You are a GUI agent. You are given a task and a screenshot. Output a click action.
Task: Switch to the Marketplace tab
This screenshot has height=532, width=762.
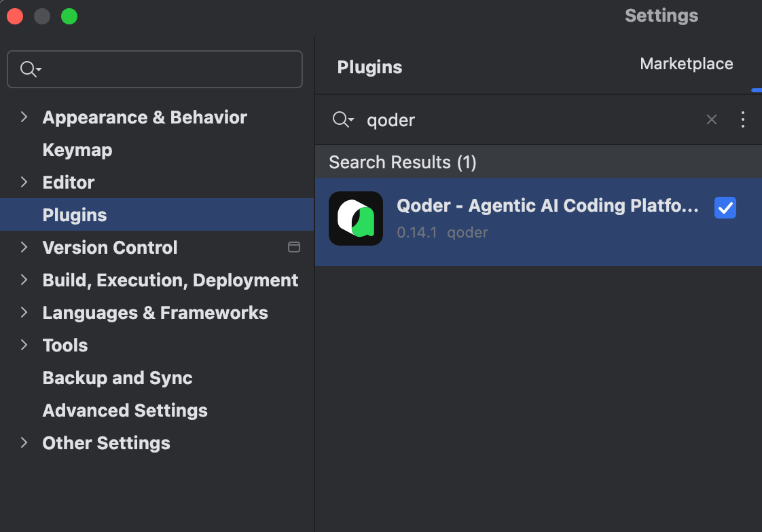click(x=686, y=64)
